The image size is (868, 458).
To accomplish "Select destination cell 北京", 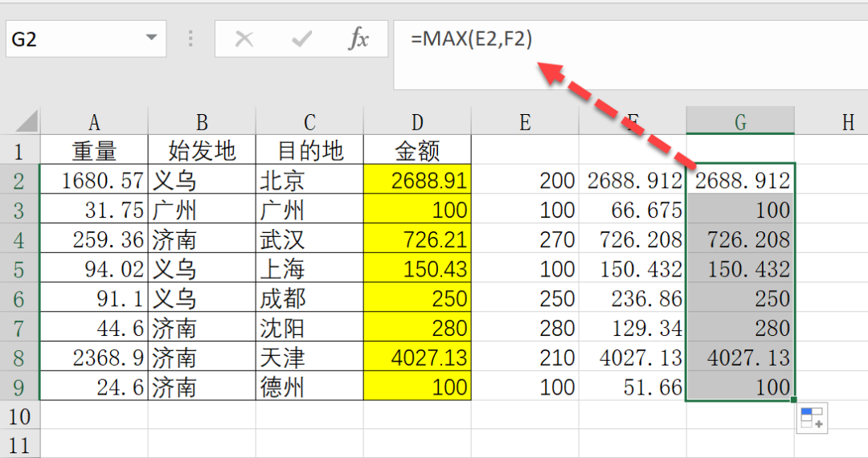I will [309, 180].
